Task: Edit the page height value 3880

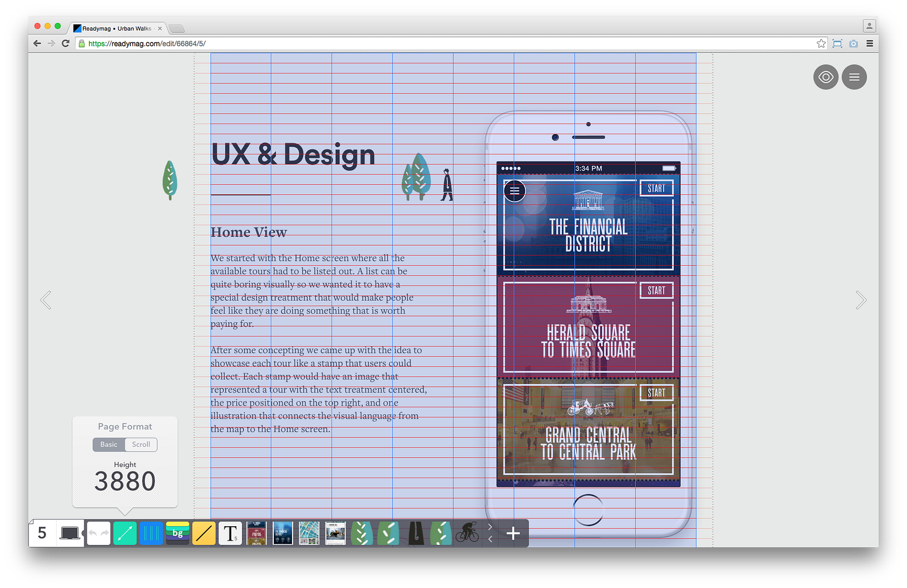Action: 125,482
